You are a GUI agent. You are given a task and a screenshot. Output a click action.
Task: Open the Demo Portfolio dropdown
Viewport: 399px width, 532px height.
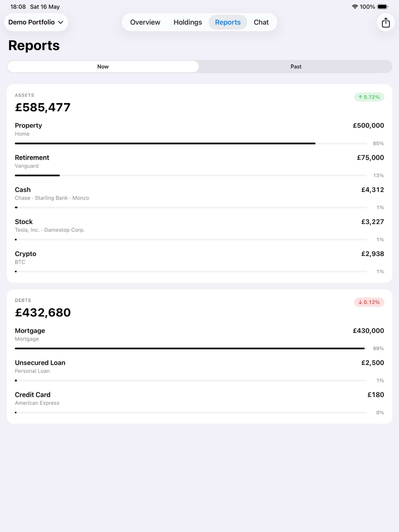coord(36,22)
